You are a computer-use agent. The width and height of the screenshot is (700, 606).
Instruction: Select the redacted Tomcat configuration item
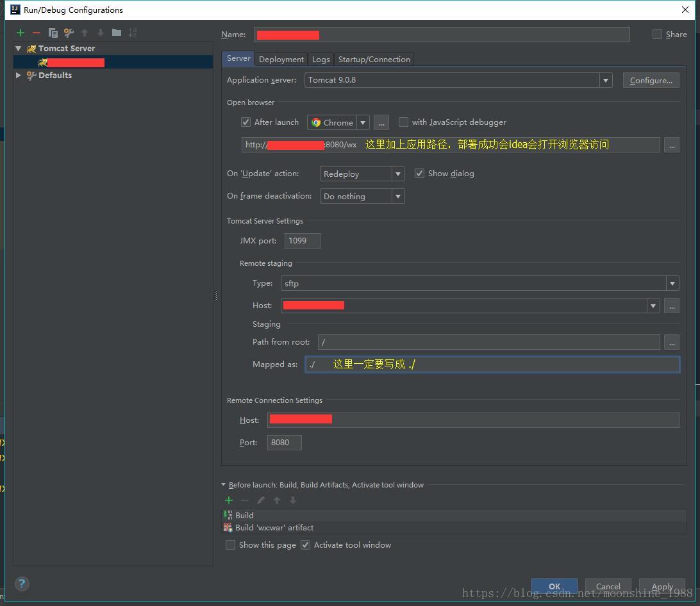click(113, 62)
